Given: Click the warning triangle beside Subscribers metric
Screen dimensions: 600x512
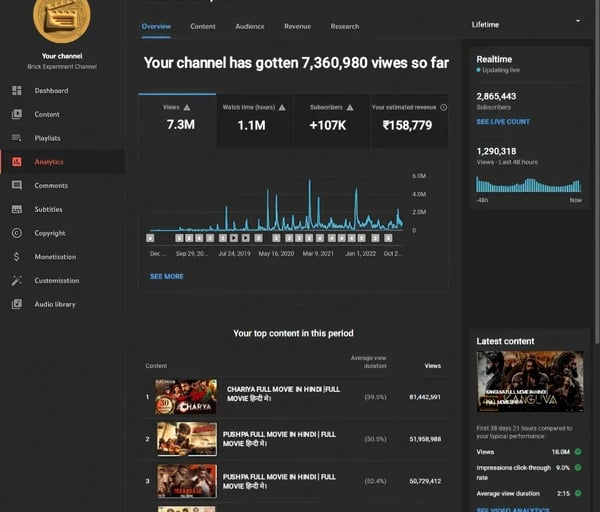Looking at the screenshot, I should [x=350, y=107].
